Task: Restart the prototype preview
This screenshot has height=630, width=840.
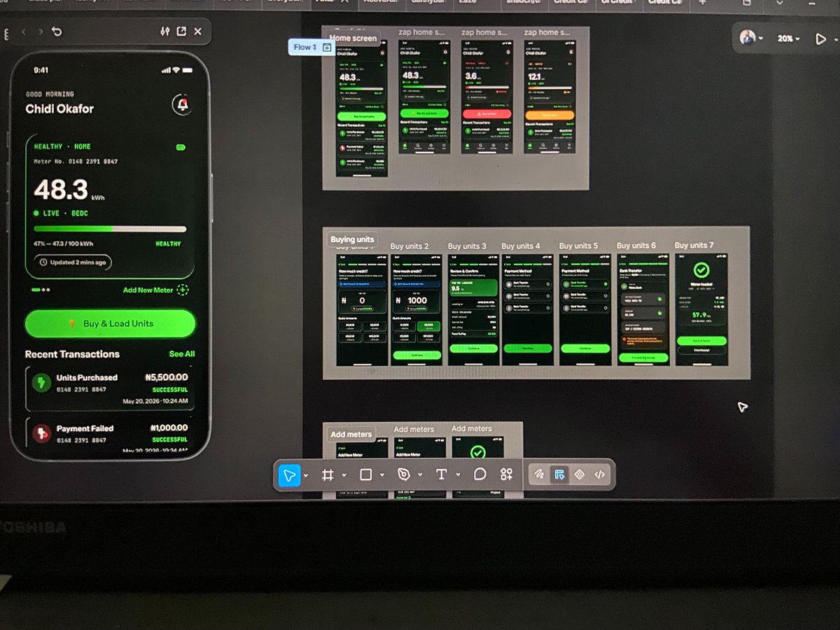Action: point(57,31)
